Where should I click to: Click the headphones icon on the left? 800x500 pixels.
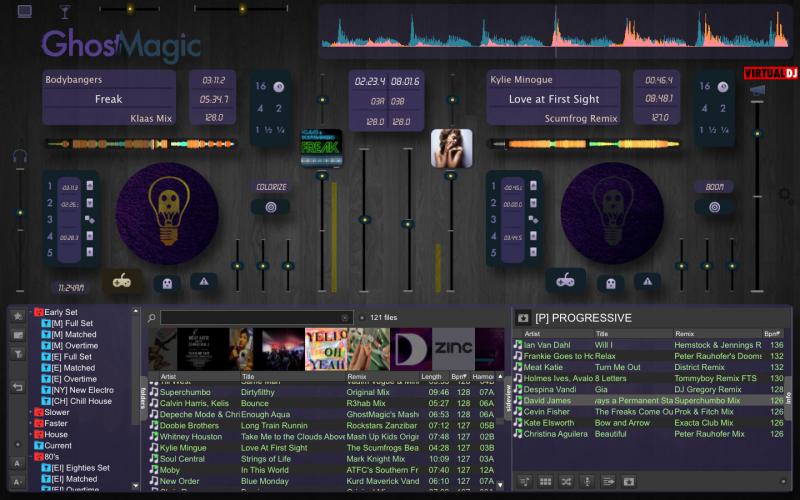click(19, 158)
